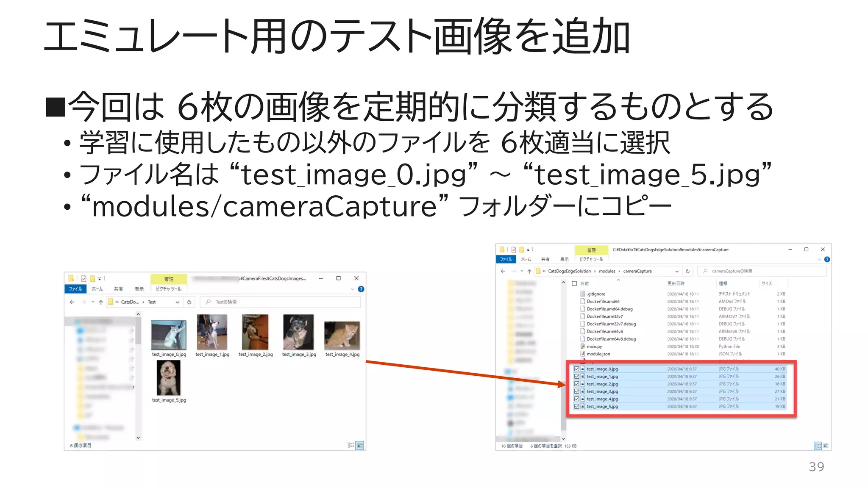Click the forward arrow in cameraCapture window
The image size is (868, 488).
click(x=514, y=271)
